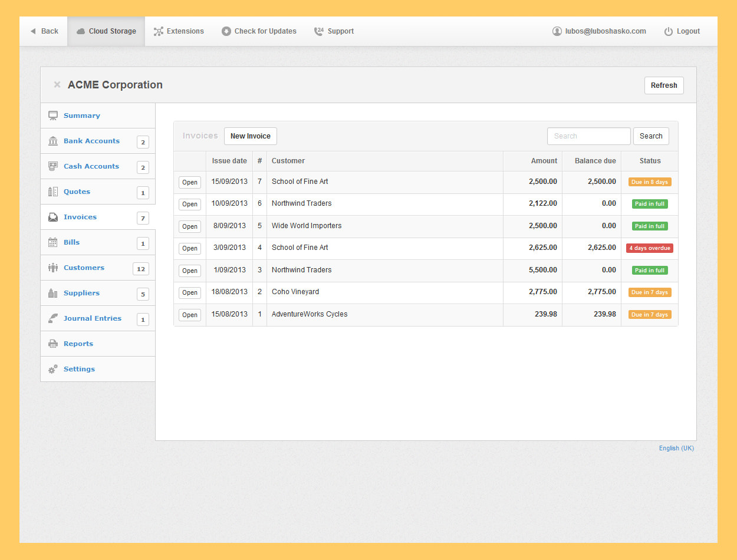Screen dimensions: 737x560
Task: Click the Refresh button
Action: coord(664,85)
